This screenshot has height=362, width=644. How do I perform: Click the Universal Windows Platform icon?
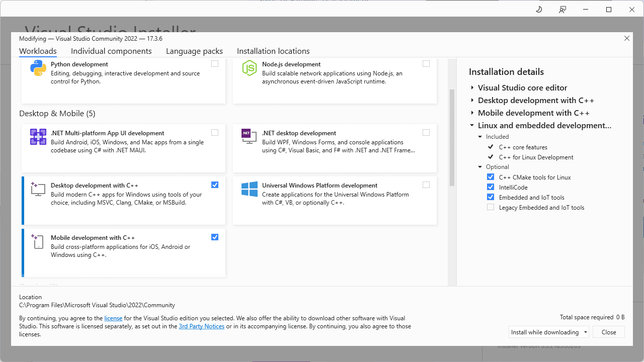(250, 189)
